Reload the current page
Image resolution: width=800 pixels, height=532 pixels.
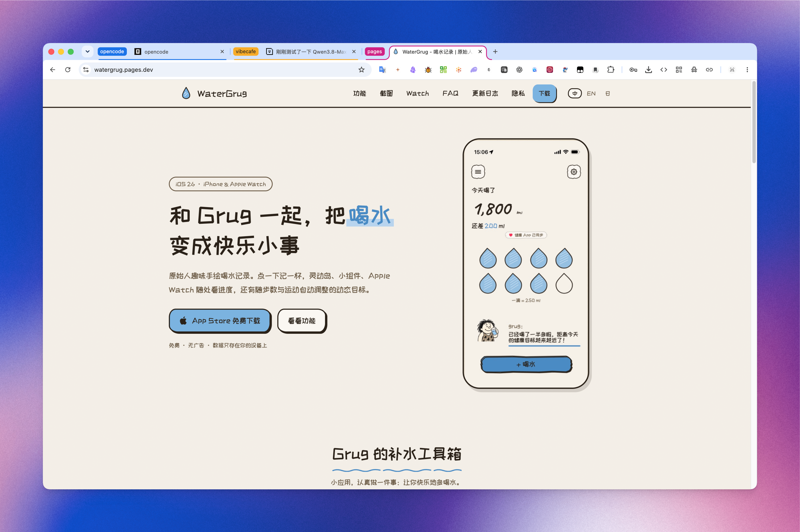pyautogui.click(x=68, y=70)
